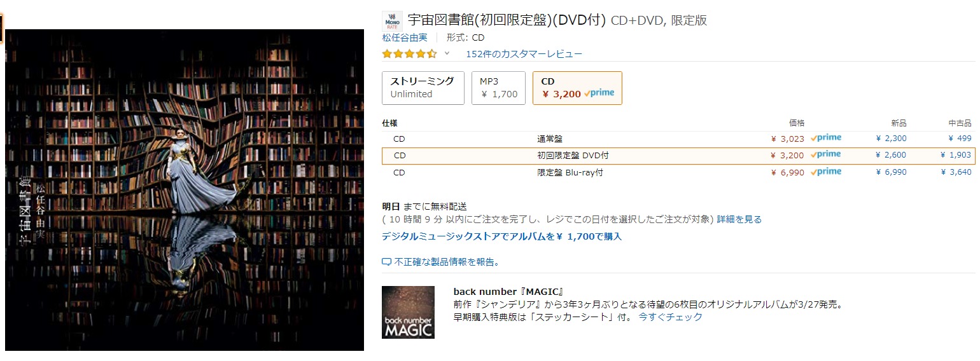This screenshot has height=361, width=980.
Task: Click the speech bubble report icon
Action: (386, 262)
